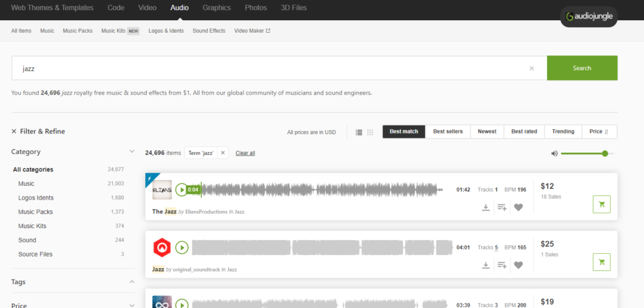Viewport: 644px width, 308px height.
Task: Open Logos & Idents section
Action: [x=166, y=31]
